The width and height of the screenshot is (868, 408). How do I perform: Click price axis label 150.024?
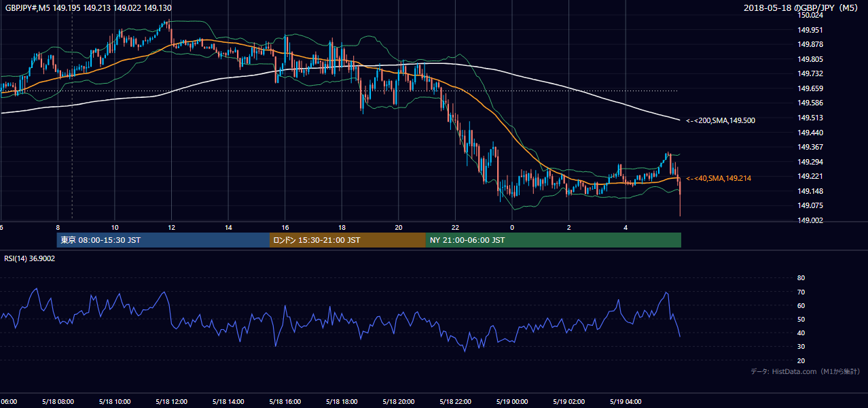(810, 15)
